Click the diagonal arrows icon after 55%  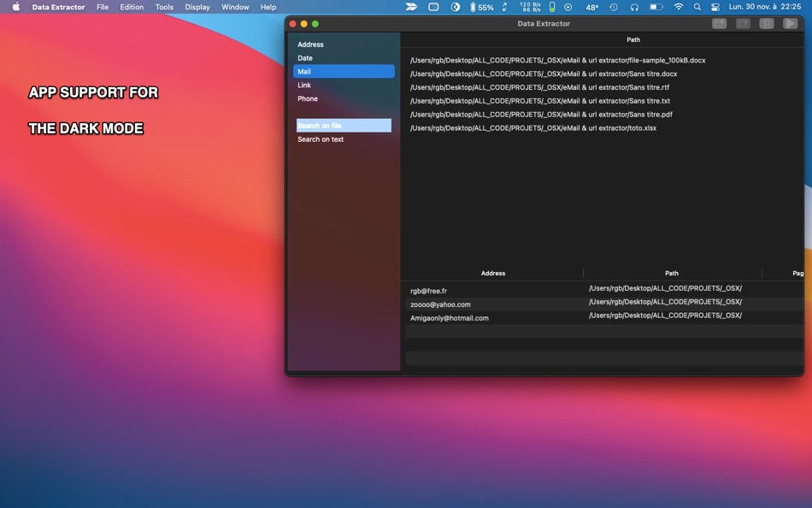(x=505, y=7)
